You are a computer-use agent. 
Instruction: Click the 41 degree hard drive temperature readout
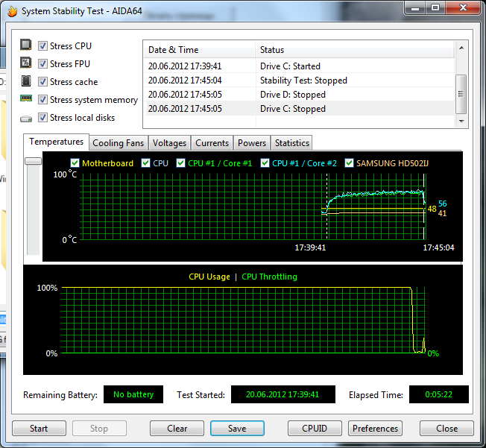442,213
